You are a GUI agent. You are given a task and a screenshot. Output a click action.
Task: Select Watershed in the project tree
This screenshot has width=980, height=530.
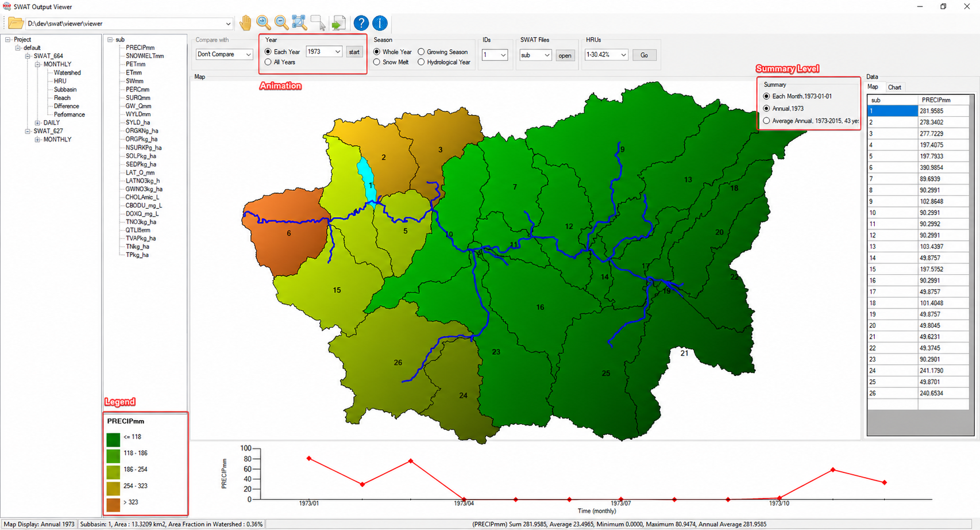click(67, 73)
